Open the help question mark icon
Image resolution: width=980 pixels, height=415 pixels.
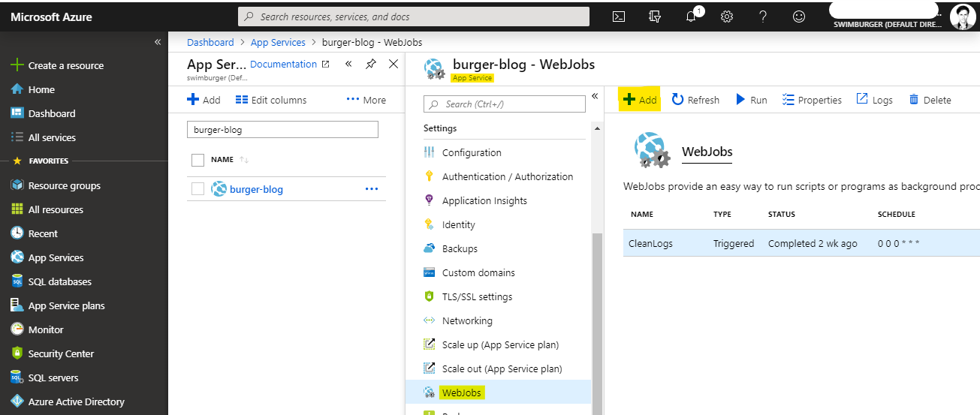coord(763,17)
